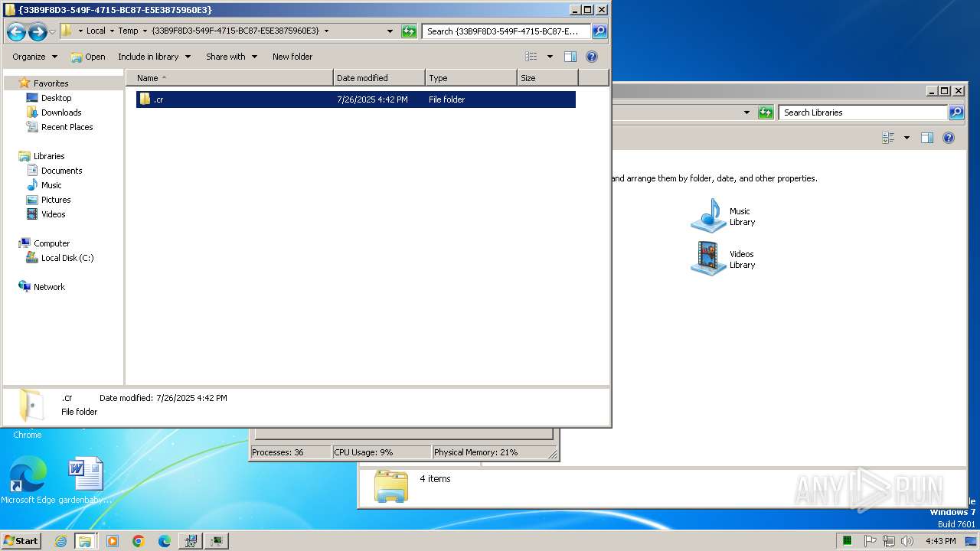The image size is (980, 551).
Task: Click the volume speaker tray icon
Action: [x=907, y=541]
